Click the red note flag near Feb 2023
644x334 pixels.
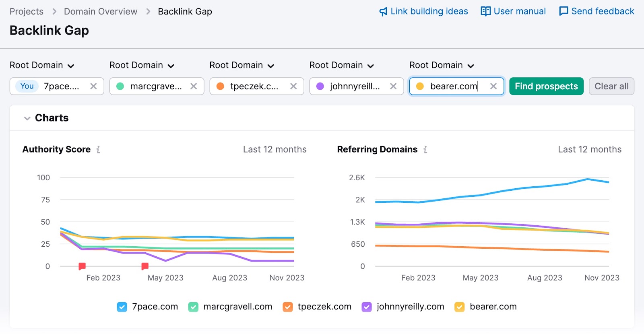tap(82, 266)
